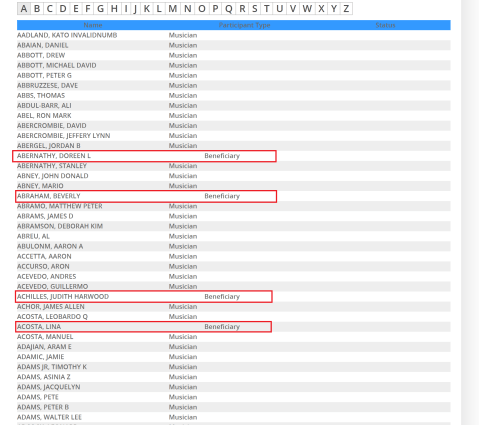Choose ADAMS, WALTER LEE entry
Screen dimensions: 479x425
[49, 417]
